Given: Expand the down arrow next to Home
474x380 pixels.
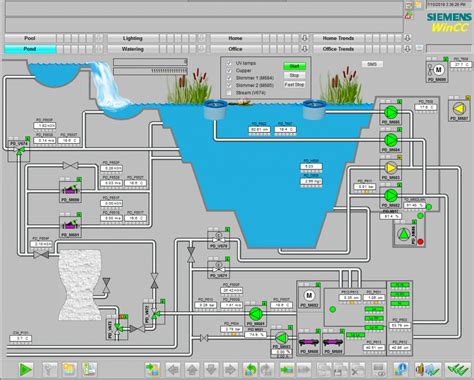Looking at the screenshot, I should click(x=304, y=38).
